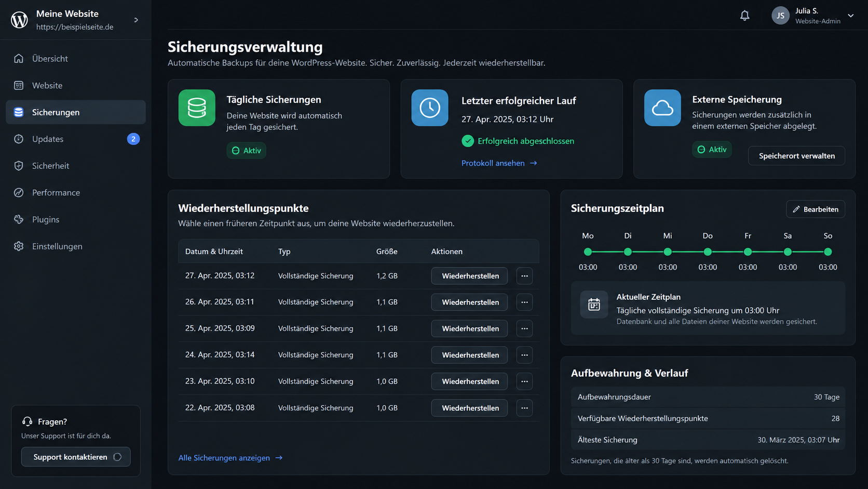Open Einstellungen in the sidebar

tap(76, 246)
